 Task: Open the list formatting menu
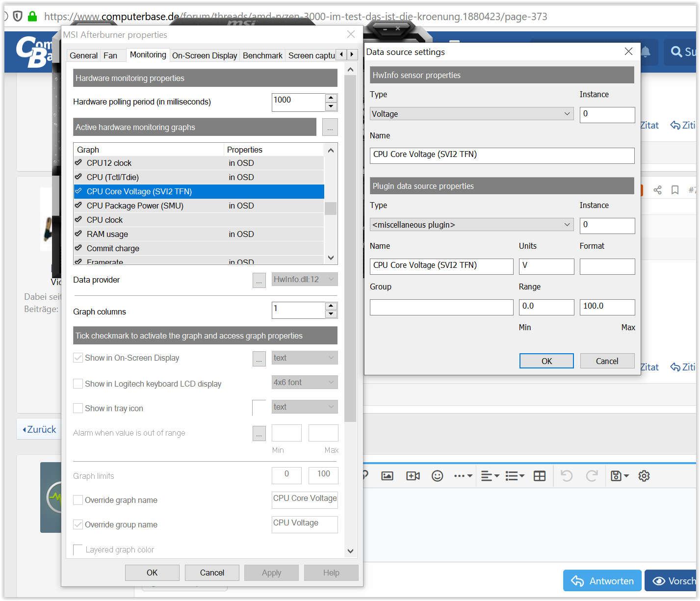click(515, 476)
